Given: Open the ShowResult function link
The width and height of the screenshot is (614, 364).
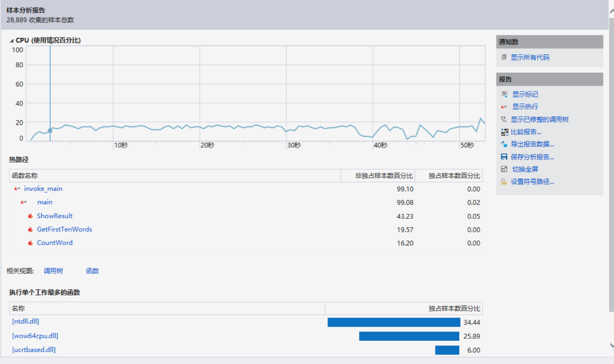Looking at the screenshot, I should click(55, 216).
